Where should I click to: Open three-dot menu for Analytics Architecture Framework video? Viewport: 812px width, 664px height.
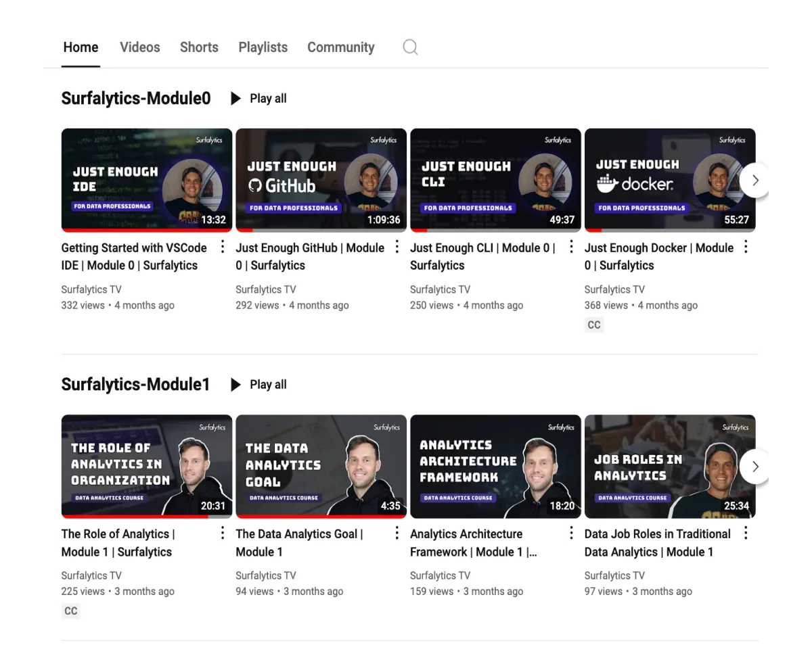pos(572,533)
